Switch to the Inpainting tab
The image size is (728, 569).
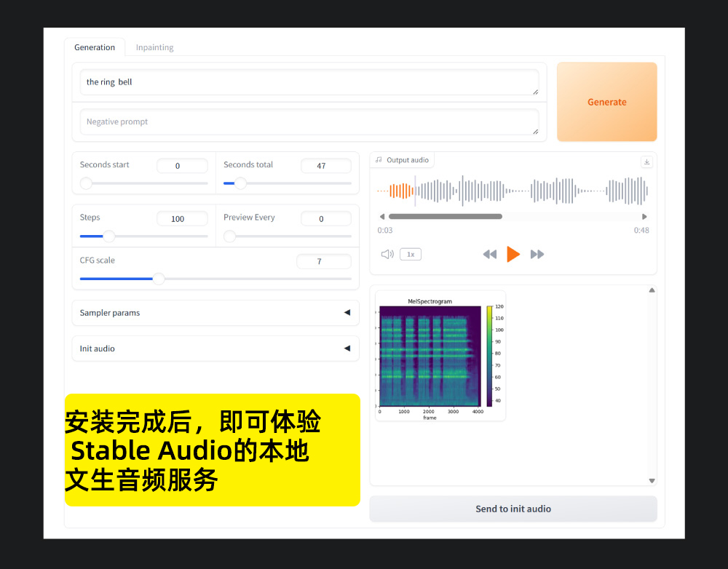(x=154, y=47)
